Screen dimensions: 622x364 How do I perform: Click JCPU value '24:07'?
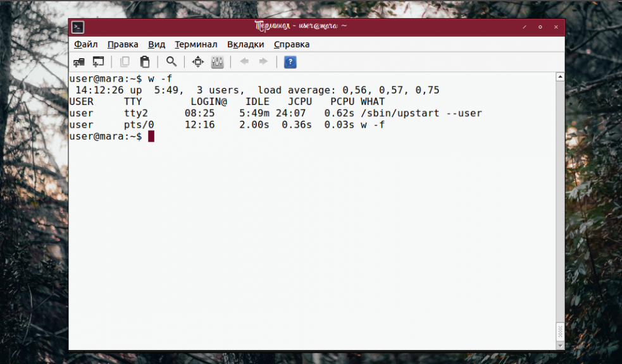click(291, 113)
